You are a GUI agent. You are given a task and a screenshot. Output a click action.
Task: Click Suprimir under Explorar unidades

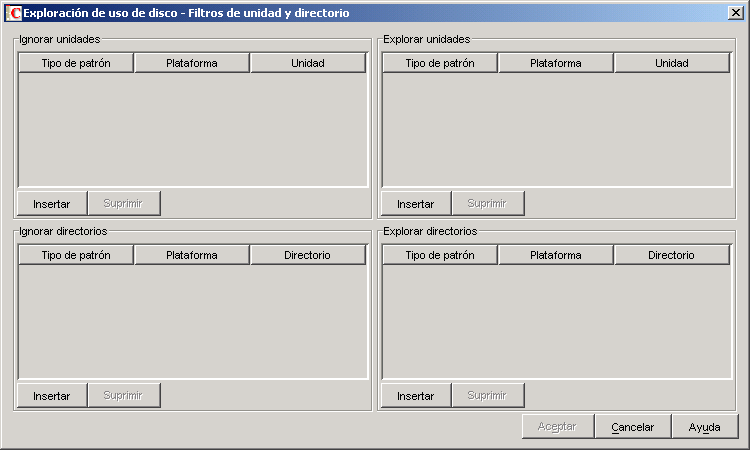pos(488,204)
